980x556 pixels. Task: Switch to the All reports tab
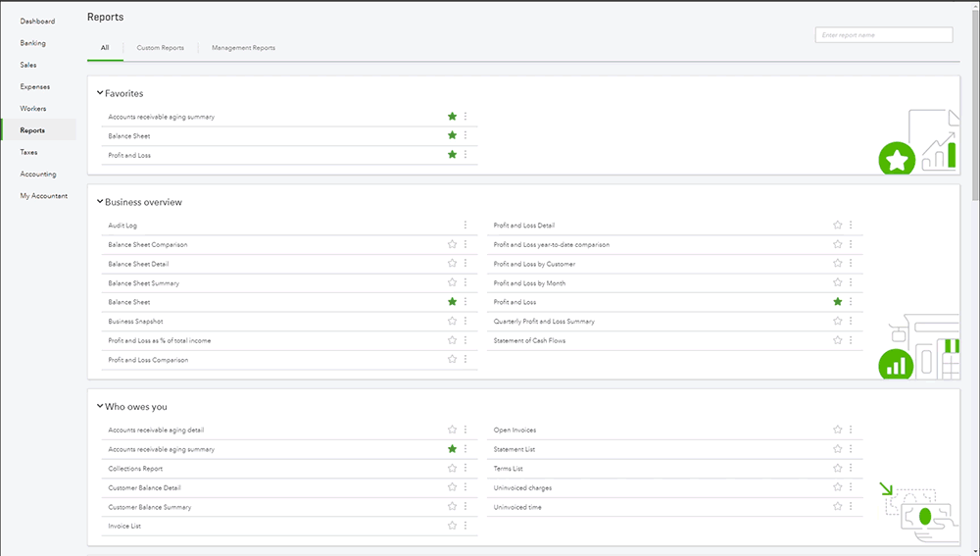pos(105,47)
